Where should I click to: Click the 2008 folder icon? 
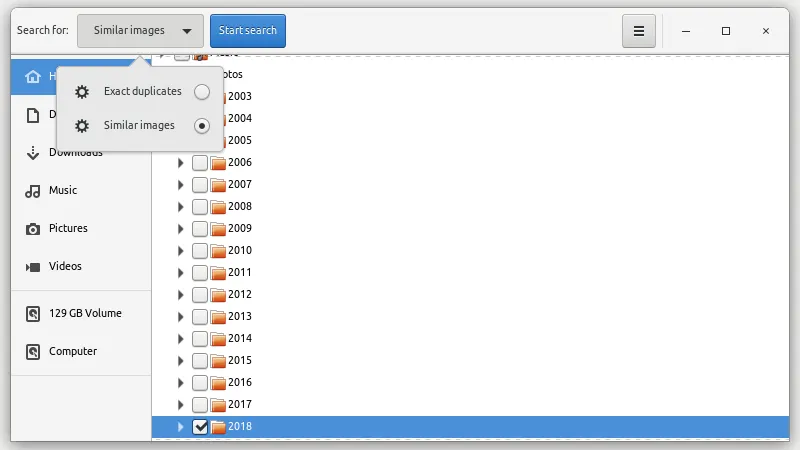pyautogui.click(x=218, y=207)
